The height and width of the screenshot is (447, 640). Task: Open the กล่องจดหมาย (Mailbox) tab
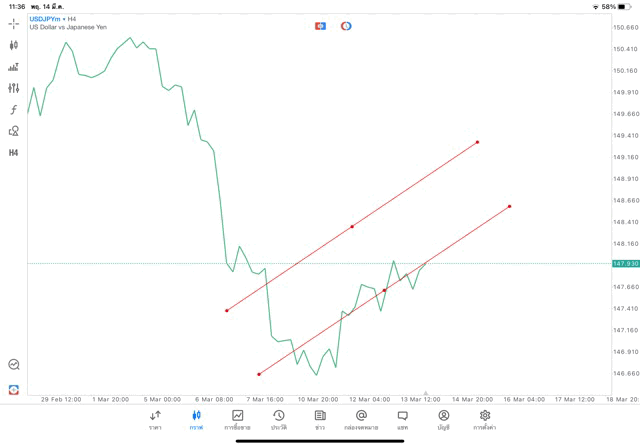tap(361, 419)
